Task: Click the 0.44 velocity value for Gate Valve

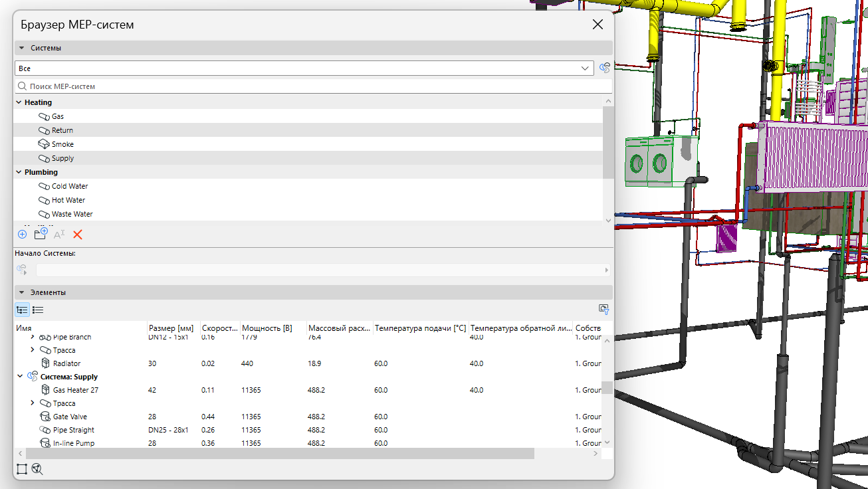Action: [x=208, y=417]
